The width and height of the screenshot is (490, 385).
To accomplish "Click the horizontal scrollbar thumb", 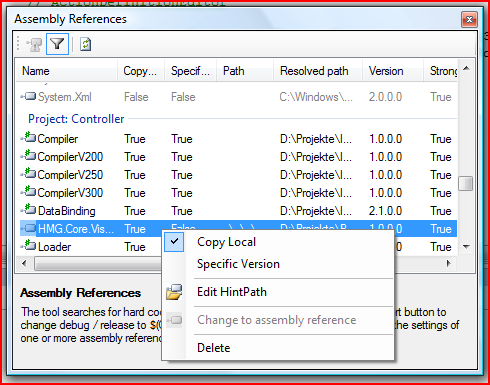I will pyautogui.click(x=98, y=264).
